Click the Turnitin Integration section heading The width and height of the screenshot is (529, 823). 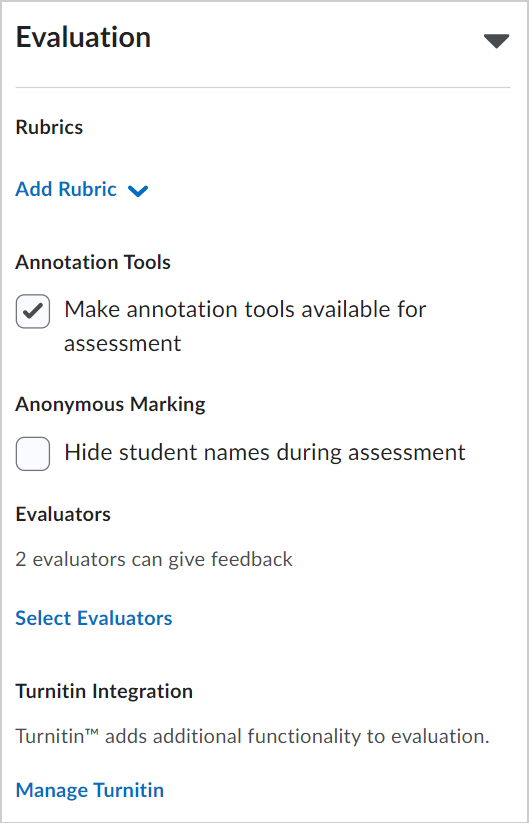click(104, 691)
